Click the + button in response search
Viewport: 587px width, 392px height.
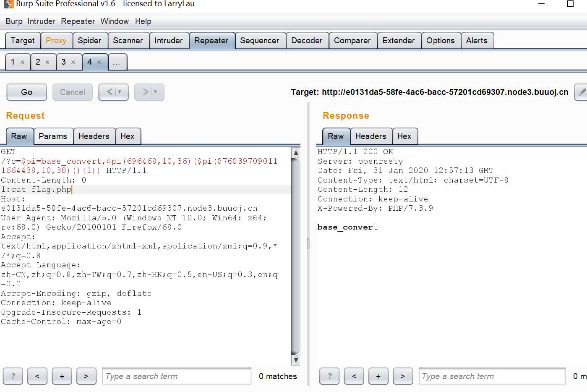click(378, 376)
